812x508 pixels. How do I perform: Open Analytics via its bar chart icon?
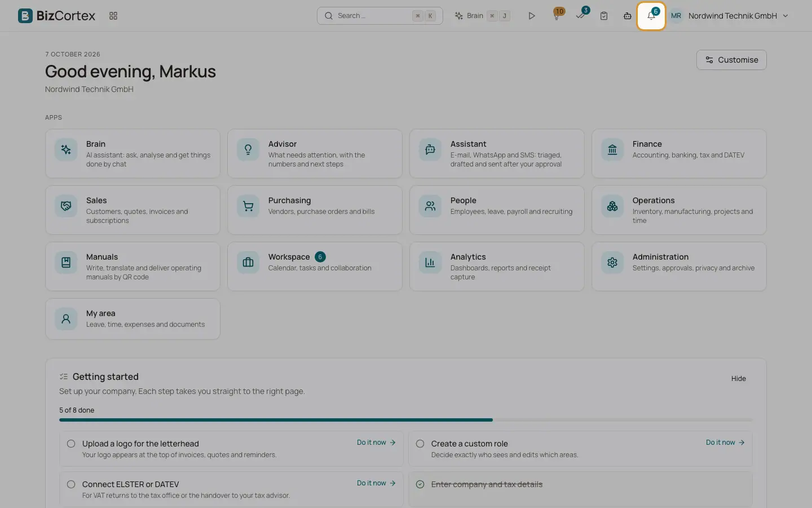430,262
